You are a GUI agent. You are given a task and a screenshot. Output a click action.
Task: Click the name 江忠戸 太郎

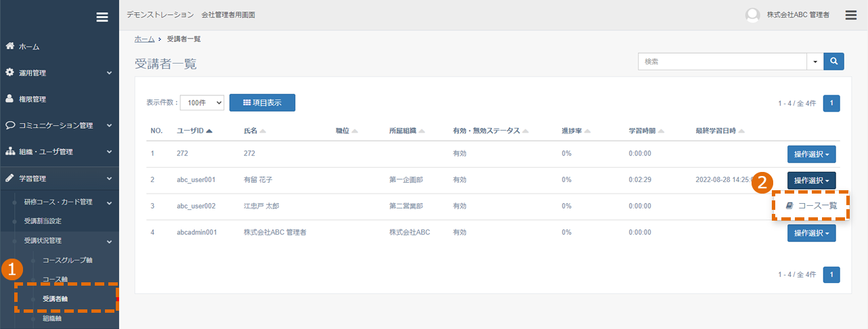click(x=261, y=206)
